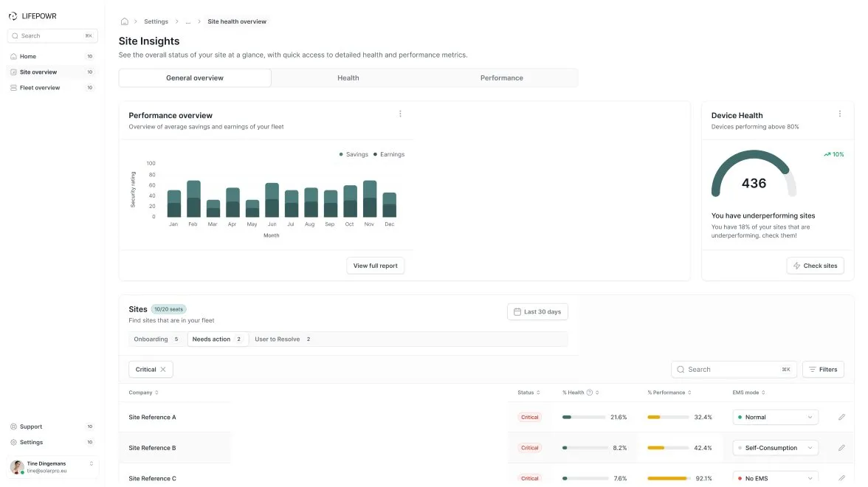The image size is (868, 487).
Task: Select the Needs action tab
Action: coord(217,339)
